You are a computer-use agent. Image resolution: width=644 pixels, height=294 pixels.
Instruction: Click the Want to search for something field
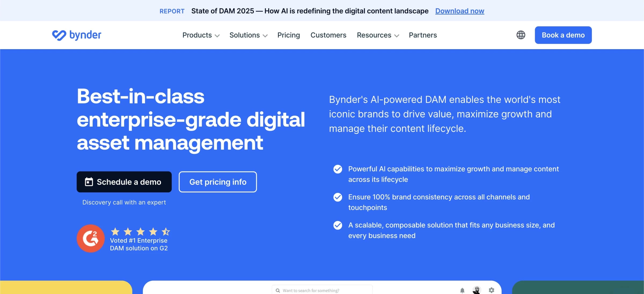pos(322,290)
